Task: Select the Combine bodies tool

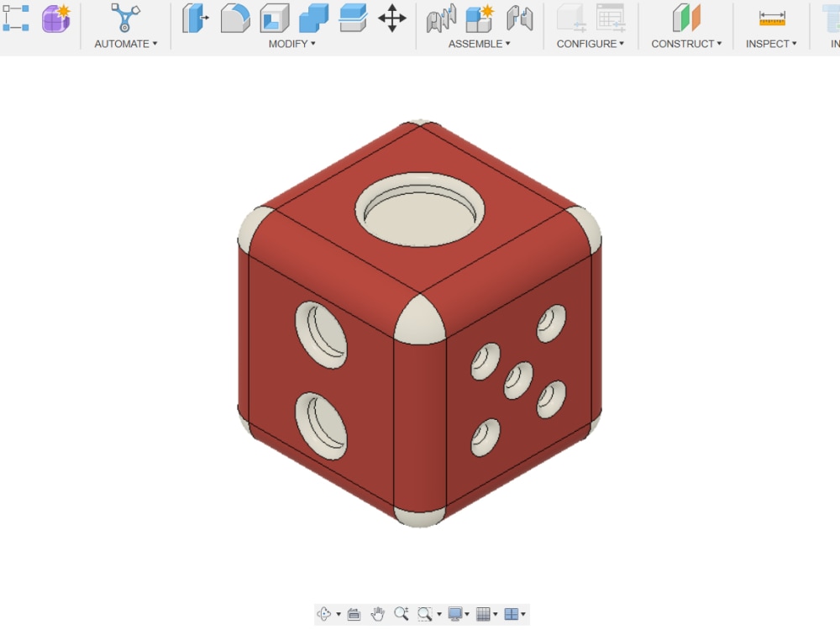Action: [314, 18]
